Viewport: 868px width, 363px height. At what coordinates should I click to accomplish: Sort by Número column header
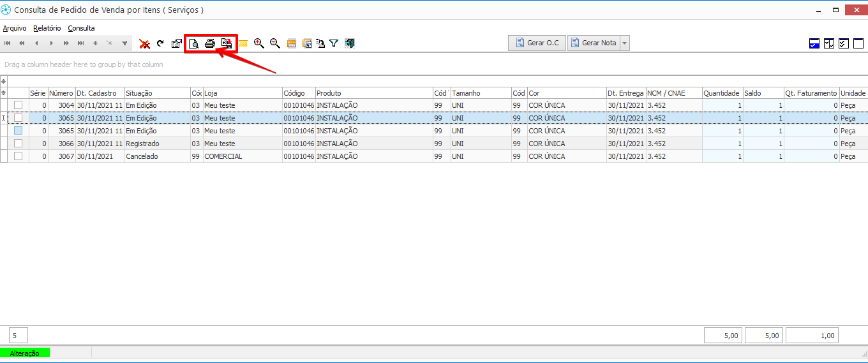pos(61,93)
